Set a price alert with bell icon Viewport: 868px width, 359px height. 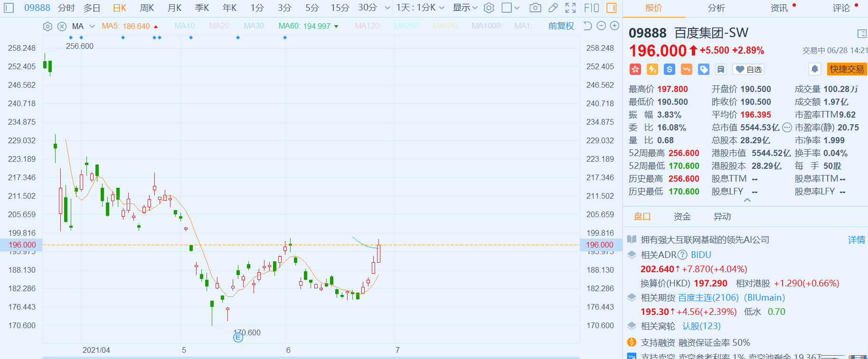(815, 69)
